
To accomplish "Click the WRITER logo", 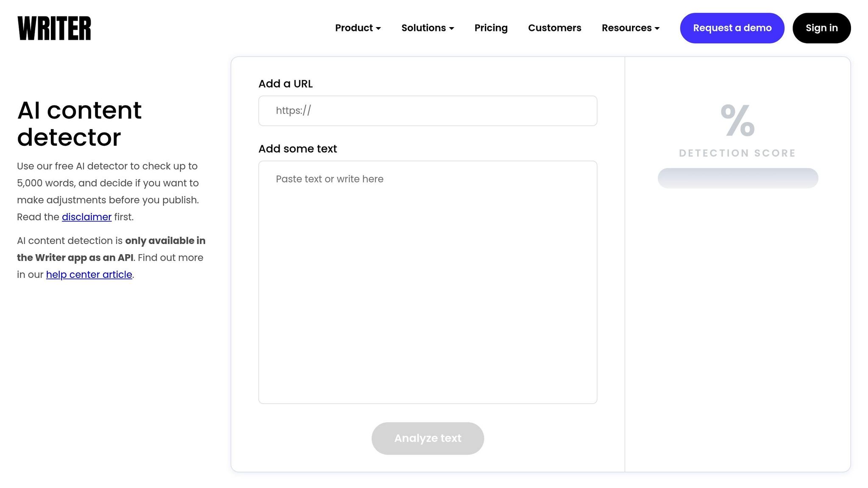I will (54, 28).
